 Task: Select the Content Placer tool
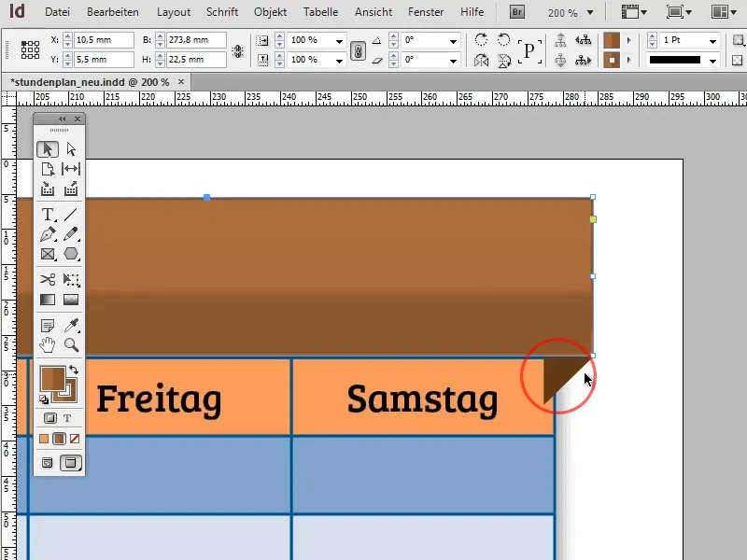(x=71, y=189)
